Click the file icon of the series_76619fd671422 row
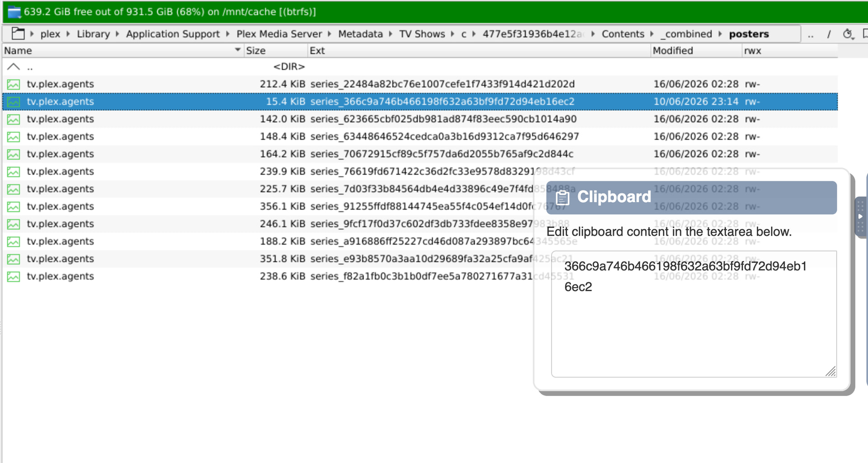Screen dimensions: 868x463 (x=14, y=172)
